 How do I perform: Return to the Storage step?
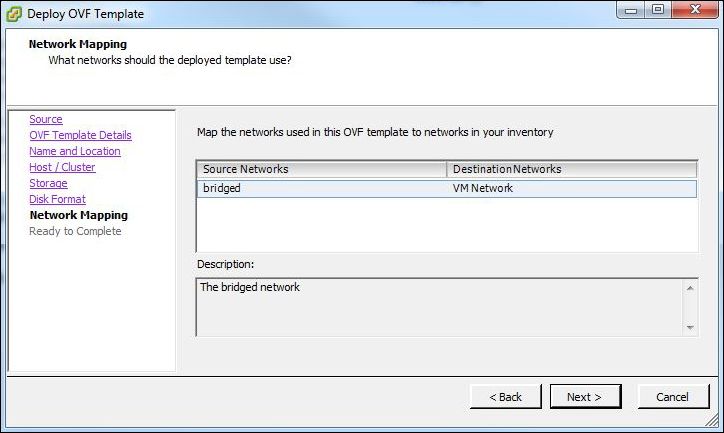48,184
